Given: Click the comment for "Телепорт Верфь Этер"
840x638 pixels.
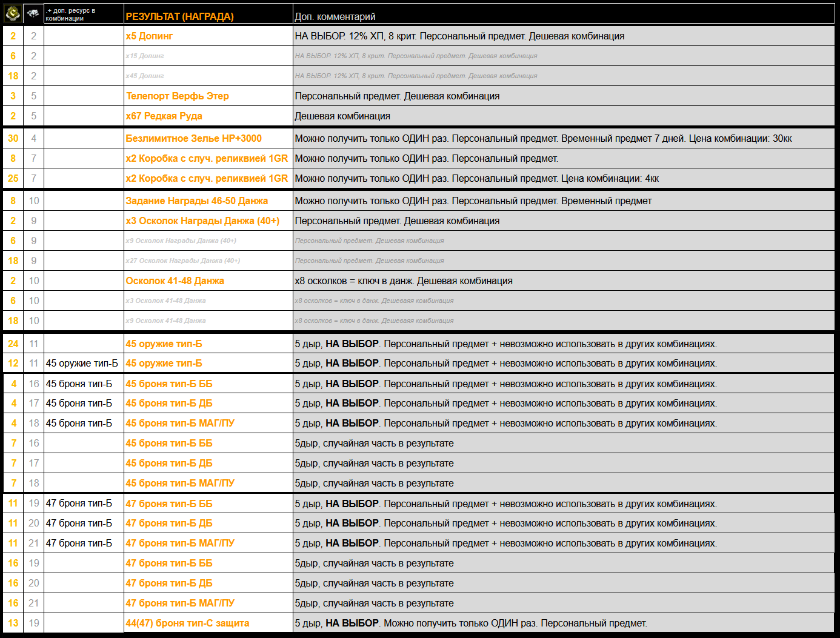Looking at the screenshot, I should [x=397, y=96].
